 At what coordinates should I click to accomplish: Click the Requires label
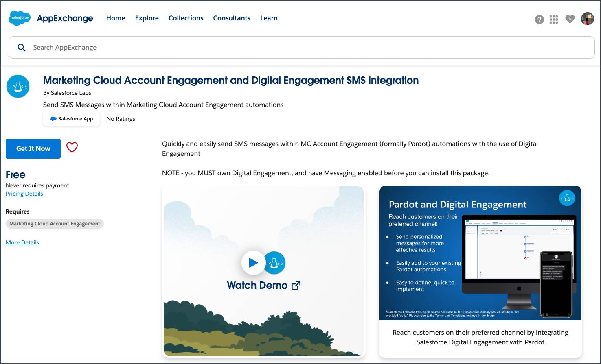[x=18, y=211]
